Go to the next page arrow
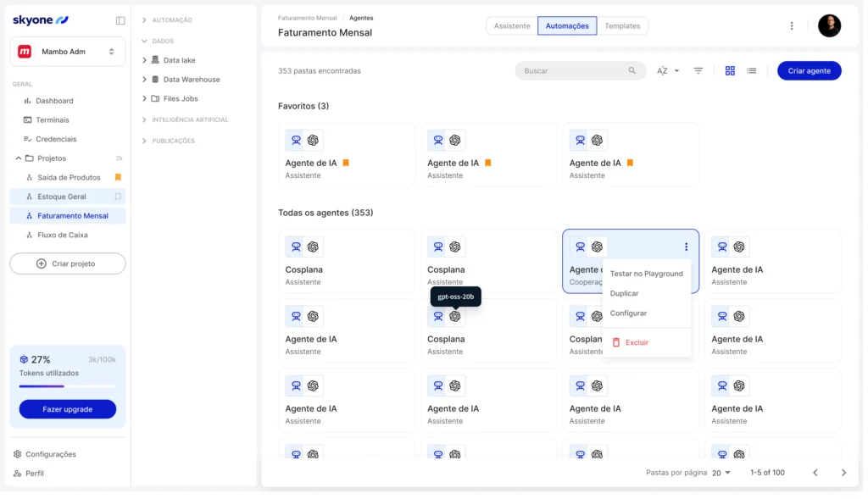The width and height of the screenshot is (868, 499). click(x=843, y=473)
